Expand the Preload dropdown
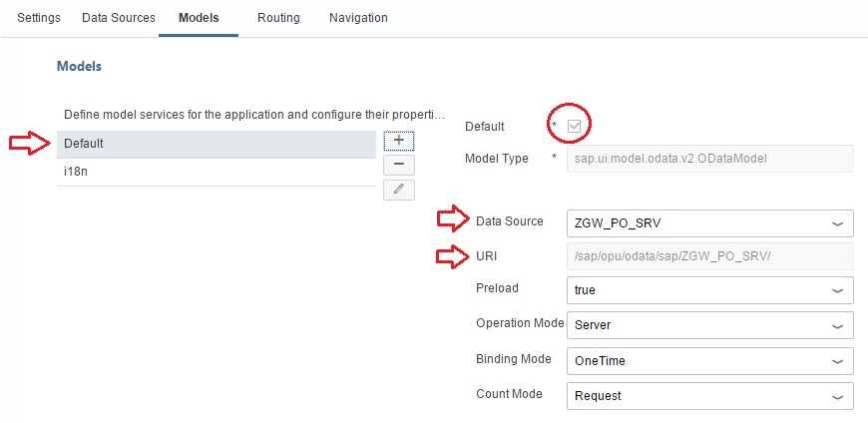The image size is (868, 423). (x=837, y=290)
